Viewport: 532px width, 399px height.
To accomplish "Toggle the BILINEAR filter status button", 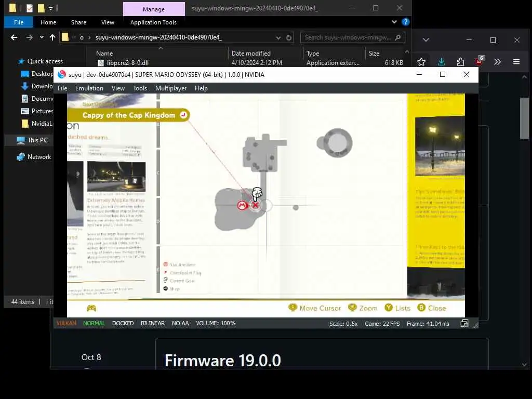I will [x=153, y=323].
